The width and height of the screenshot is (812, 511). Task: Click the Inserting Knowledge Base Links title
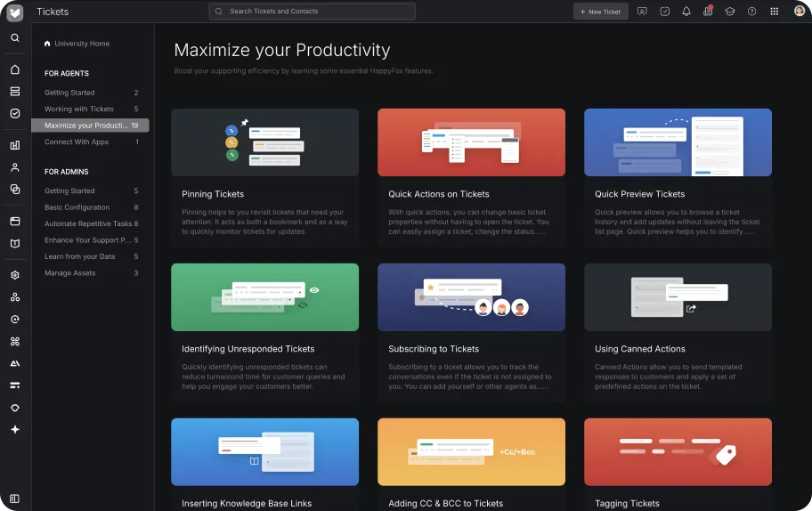click(x=247, y=503)
